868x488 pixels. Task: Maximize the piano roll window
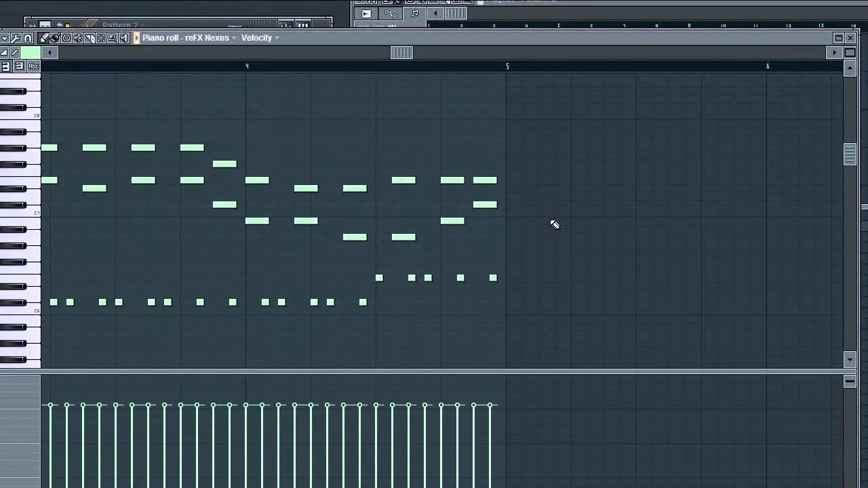coord(839,38)
